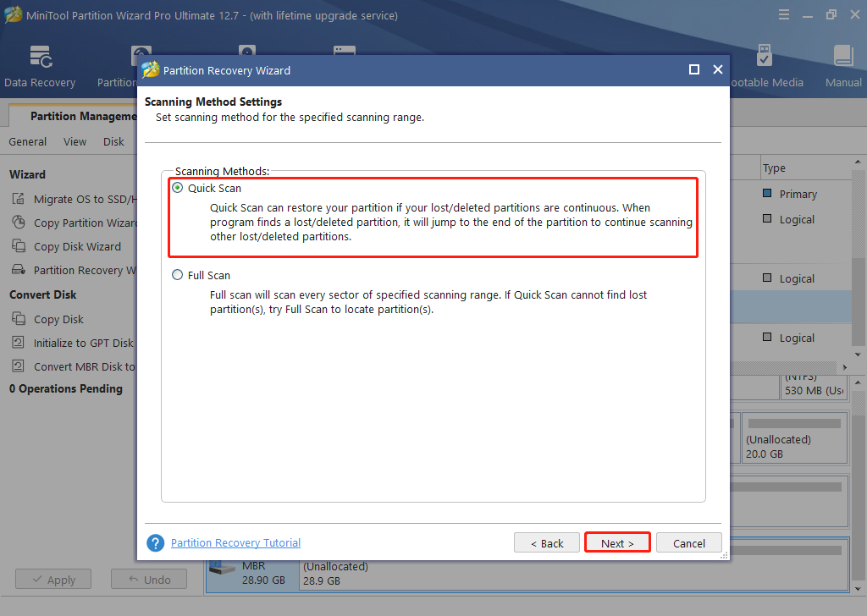Viewport: 867px width, 616px height.
Task: Click the Partition Recovery Wizard title icon
Action: (151, 70)
